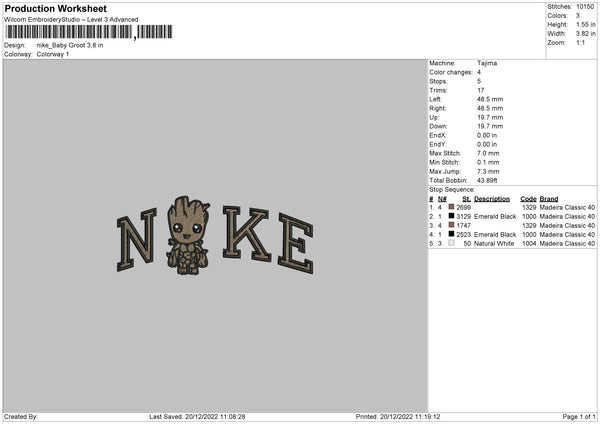Click the embroidered letter E

tap(296, 243)
